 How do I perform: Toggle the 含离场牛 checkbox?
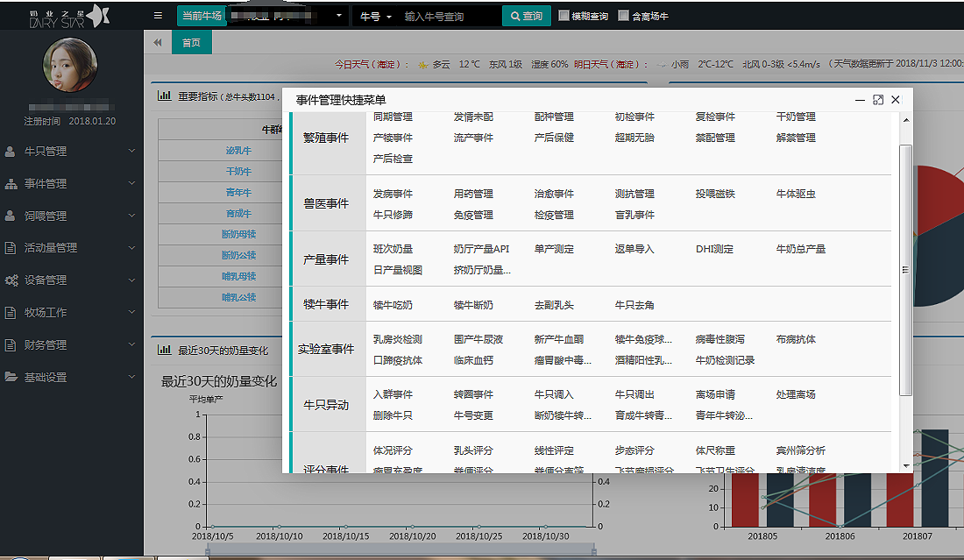(623, 16)
